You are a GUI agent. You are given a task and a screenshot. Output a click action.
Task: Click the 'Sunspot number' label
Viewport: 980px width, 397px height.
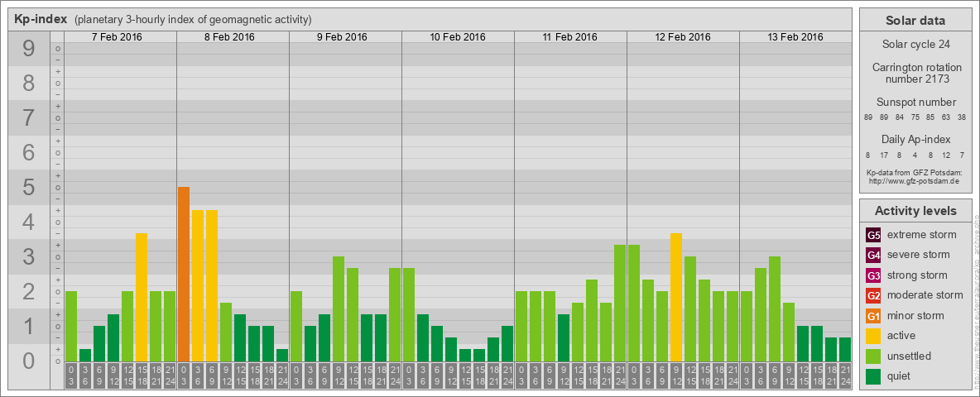(916, 103)
